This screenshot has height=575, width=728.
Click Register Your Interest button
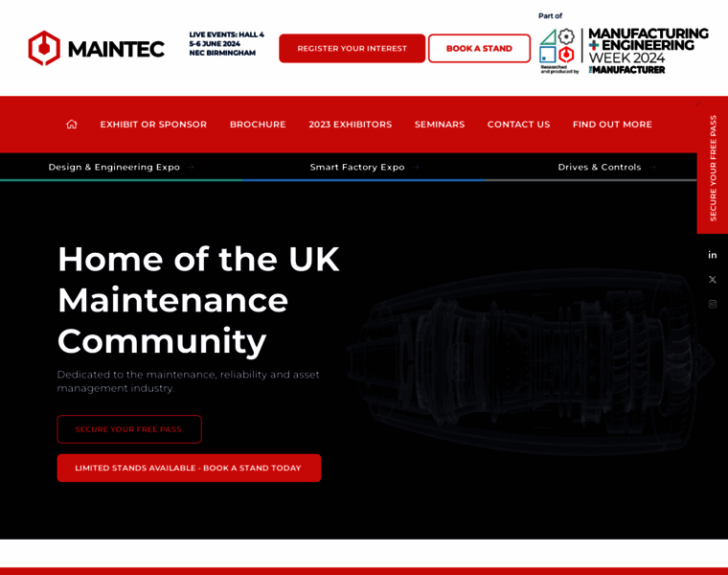(x=352, y=48)
